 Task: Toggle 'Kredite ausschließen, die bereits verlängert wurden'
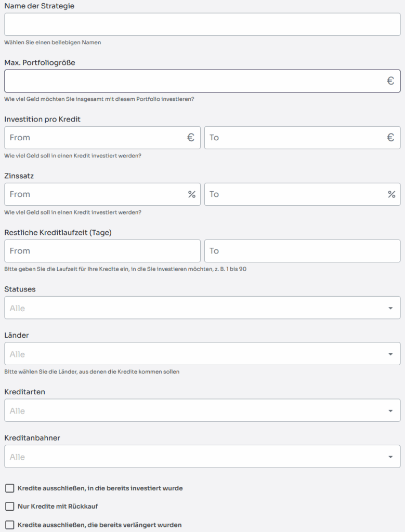(10, 525)
